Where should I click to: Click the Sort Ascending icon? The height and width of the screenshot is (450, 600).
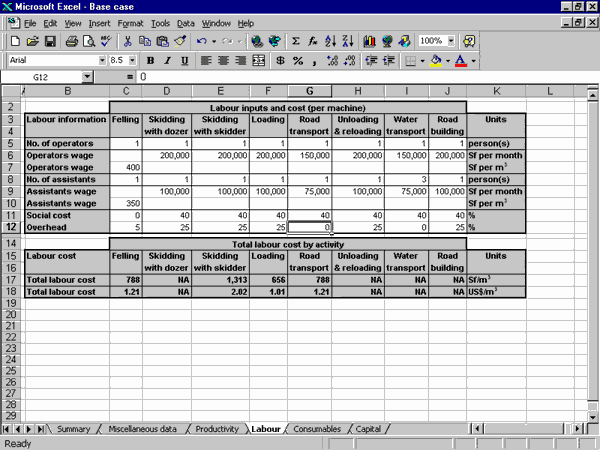pos(331,41)
